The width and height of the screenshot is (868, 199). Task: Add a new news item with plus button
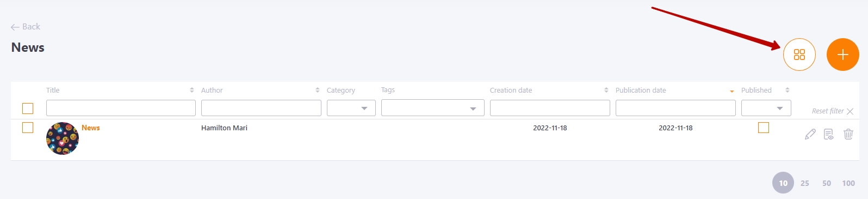pyautogui.click(x=842, y=55)
